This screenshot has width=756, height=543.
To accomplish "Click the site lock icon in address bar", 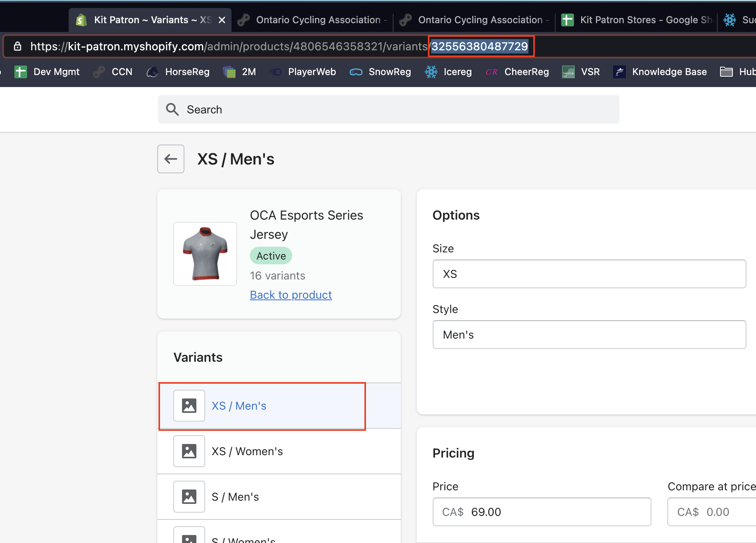I will click(18, 46).
